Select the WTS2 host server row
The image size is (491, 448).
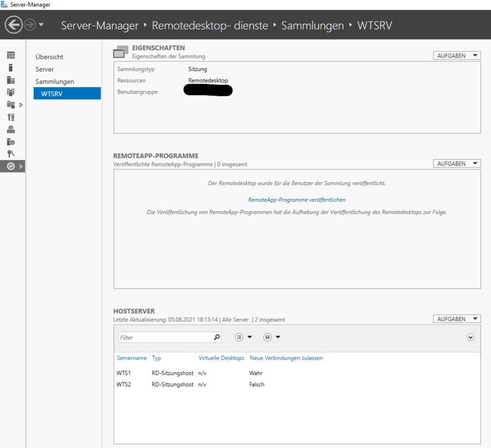click(x=179, y=385)
